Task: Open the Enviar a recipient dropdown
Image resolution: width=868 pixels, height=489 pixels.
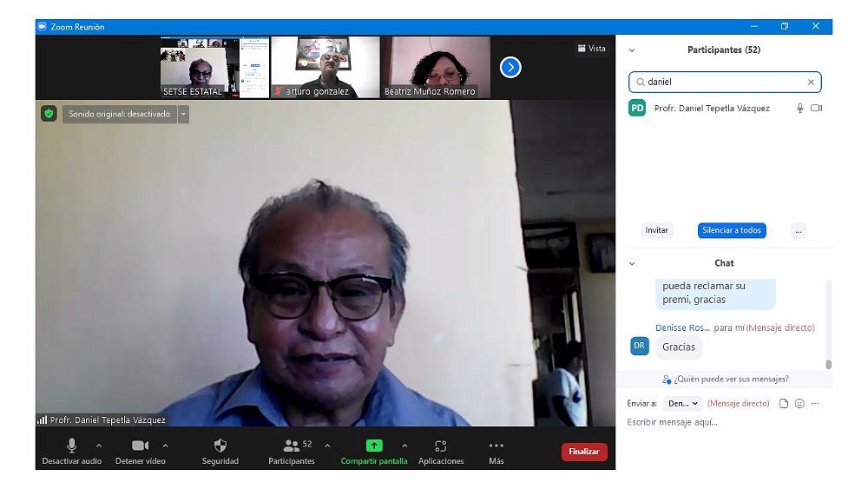Action: pos(683,404)
